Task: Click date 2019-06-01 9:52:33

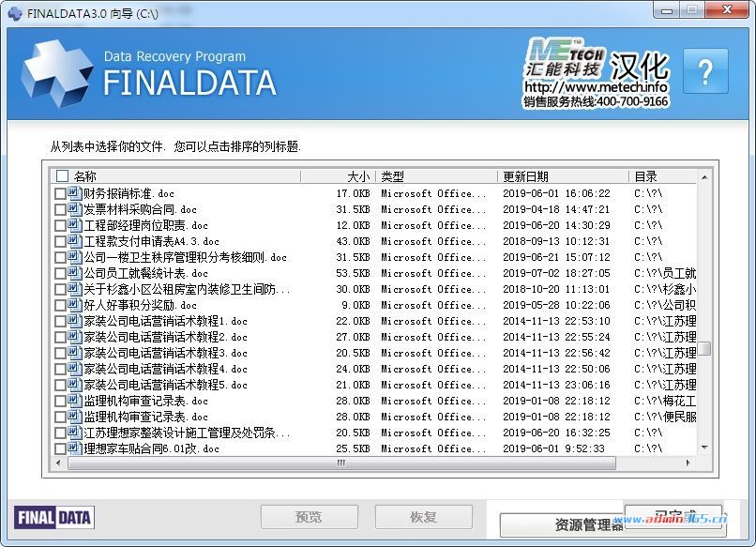Action: pos(553,448)
